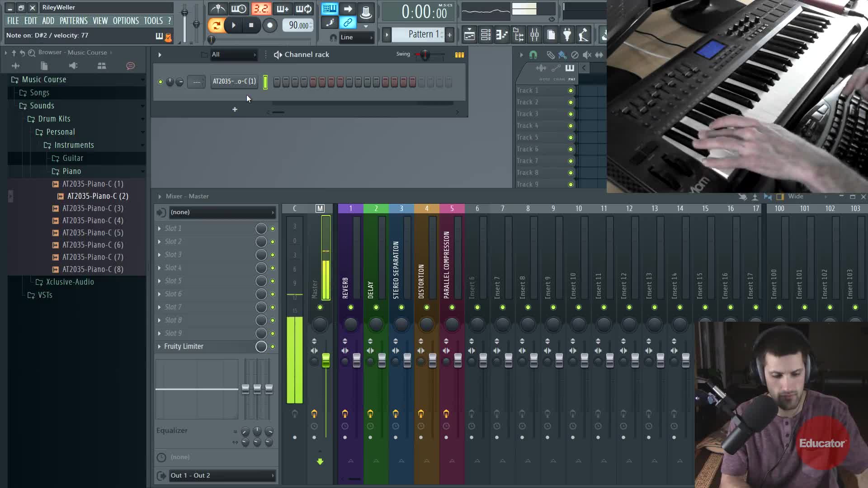Open the Line snap dropdown
The height and width of the screenshot is (488, 868).
356,38
